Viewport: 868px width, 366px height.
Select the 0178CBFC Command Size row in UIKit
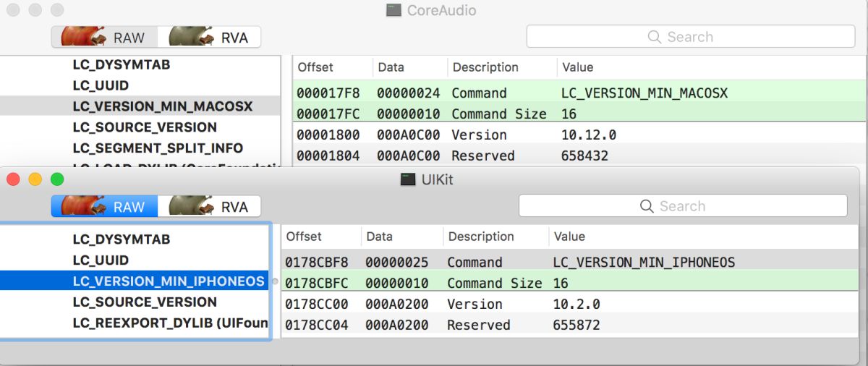point(569,284)
